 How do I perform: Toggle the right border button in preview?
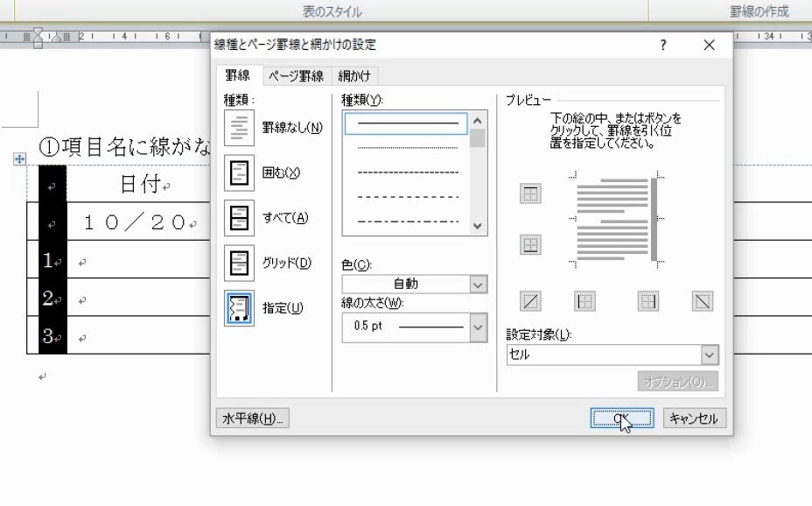(x=647, y=301)
